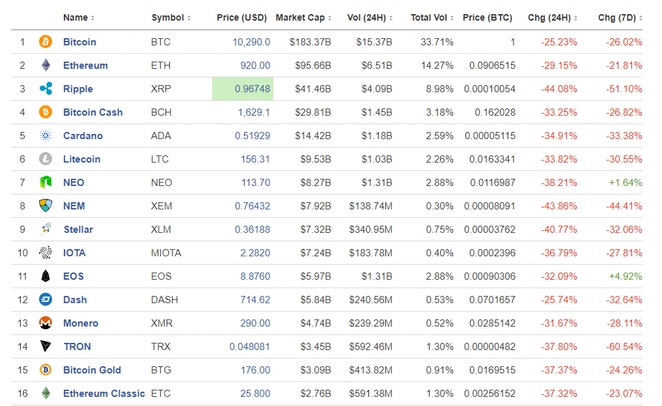Open the Monero link
Viewport: 662px width, 406px height.
click(81, 323)
